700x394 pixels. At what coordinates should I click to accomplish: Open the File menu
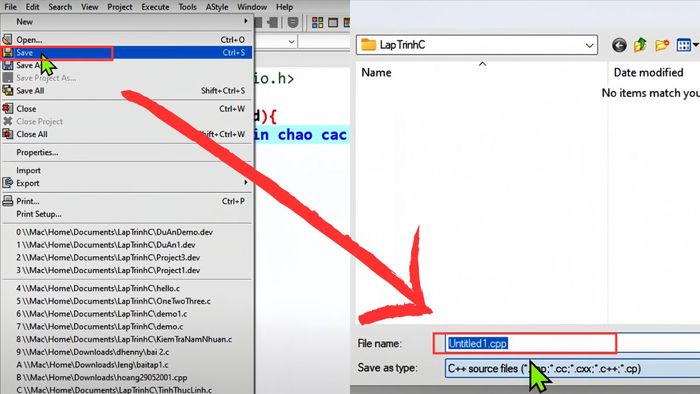[10, 7]
